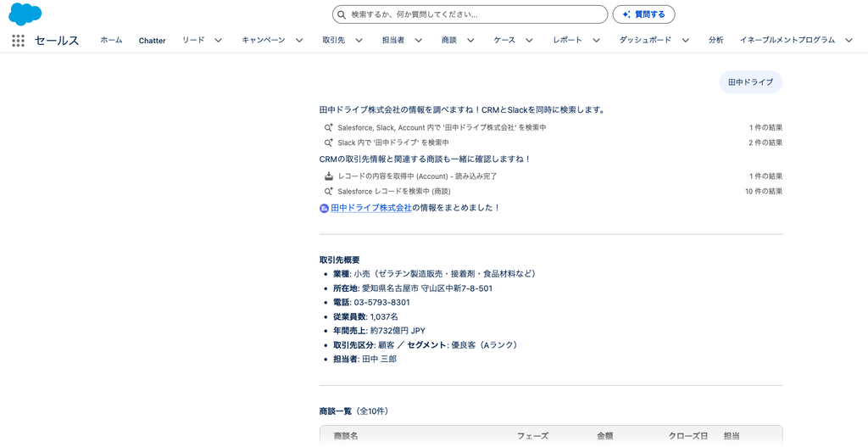Click record fetch icon beside 'レコードの内容を取得中'
This screenshot has height=447, width=868.
click(x=328, y=176)
